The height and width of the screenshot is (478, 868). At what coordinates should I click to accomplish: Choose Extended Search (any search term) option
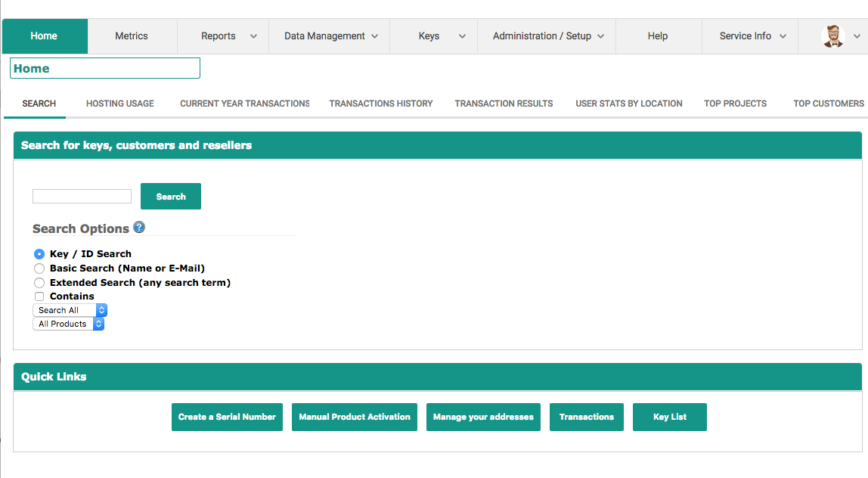(39, 283)
